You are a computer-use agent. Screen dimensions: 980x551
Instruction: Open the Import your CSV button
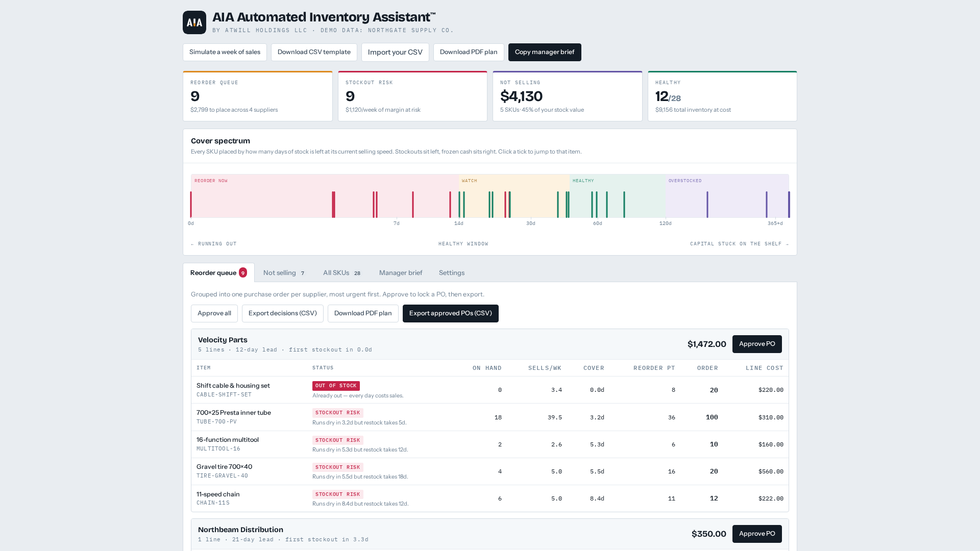point(395,52)
